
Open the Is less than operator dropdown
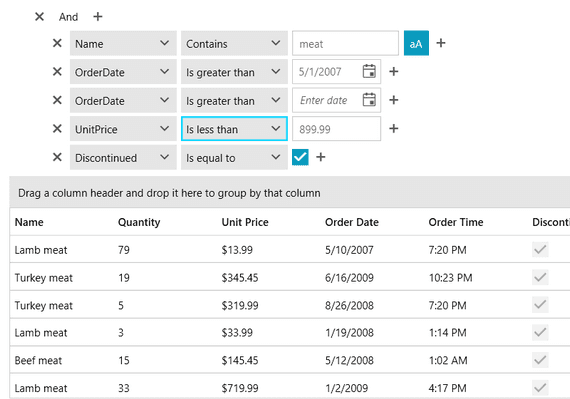[234, 129]
